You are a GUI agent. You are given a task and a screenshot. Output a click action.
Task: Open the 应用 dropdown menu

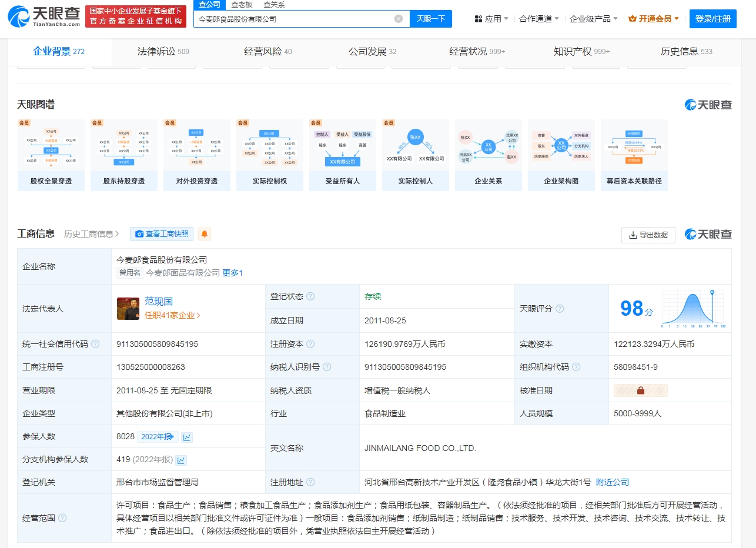click(x=491, y=19)
